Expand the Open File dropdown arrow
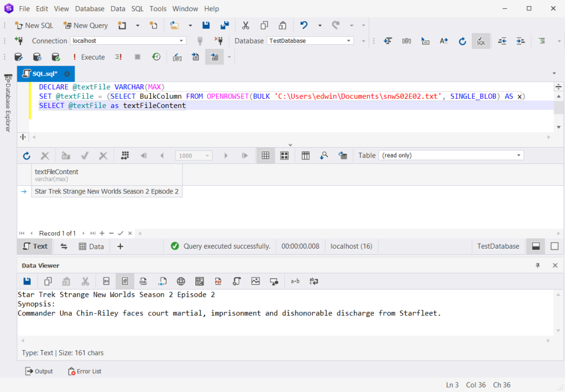Image resolution: width=565 pixels, height=392 pixels. coord(190,25)
